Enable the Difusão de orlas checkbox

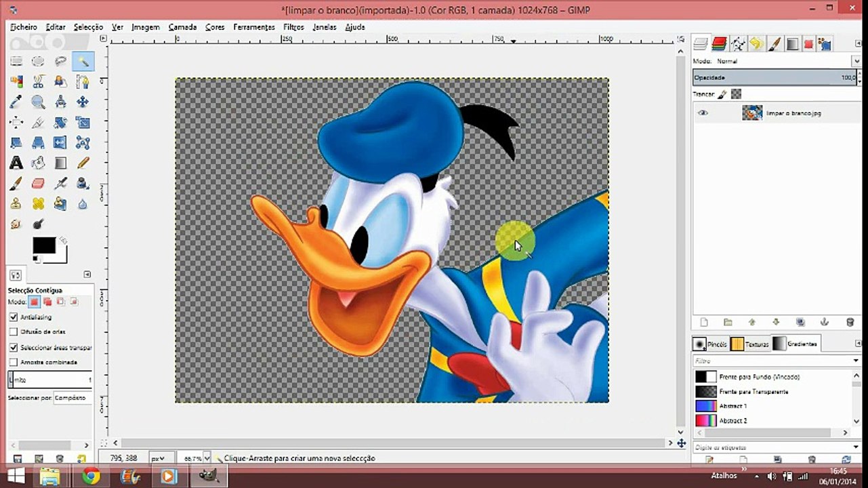point(14,332)
